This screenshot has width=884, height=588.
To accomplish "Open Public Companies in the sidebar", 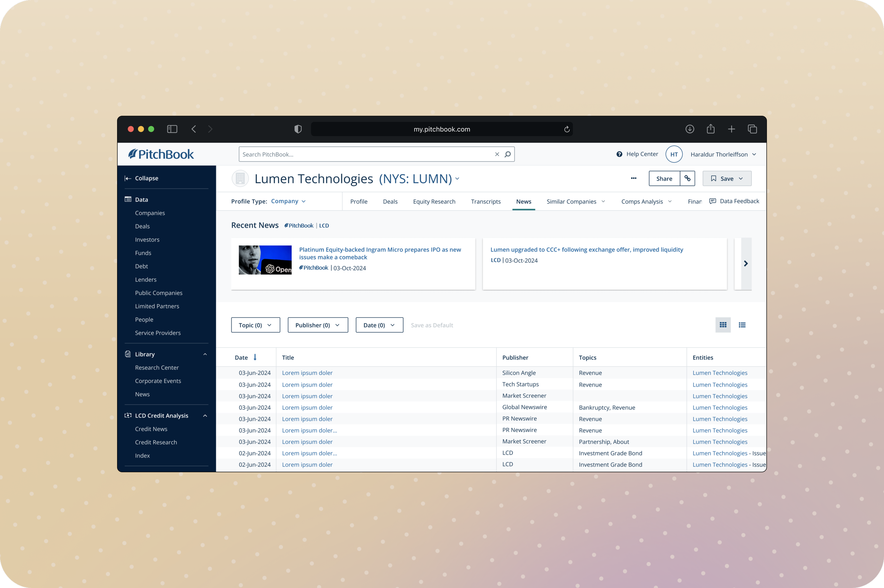I will (x=158, y=292).
